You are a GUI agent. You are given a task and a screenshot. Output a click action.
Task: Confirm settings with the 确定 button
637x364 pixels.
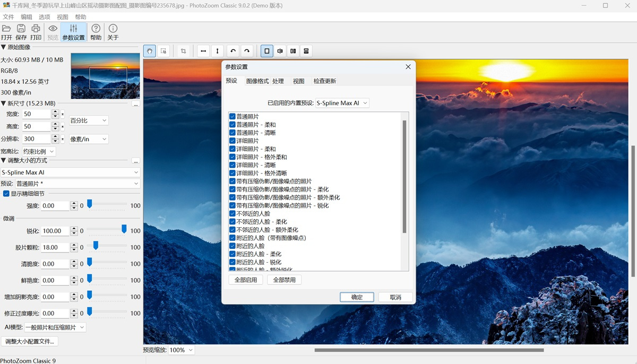[x=356, y=297]
